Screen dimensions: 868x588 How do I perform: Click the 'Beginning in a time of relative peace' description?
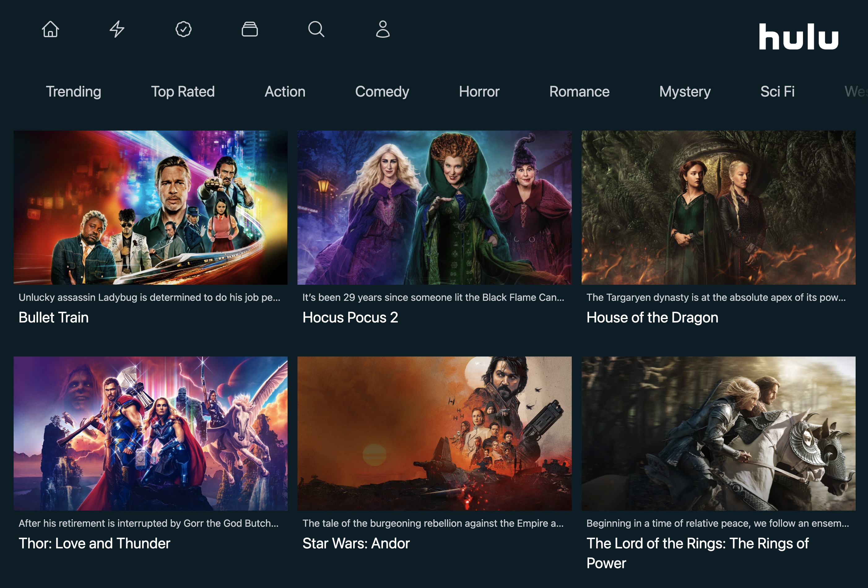click(x=718, y=523)
